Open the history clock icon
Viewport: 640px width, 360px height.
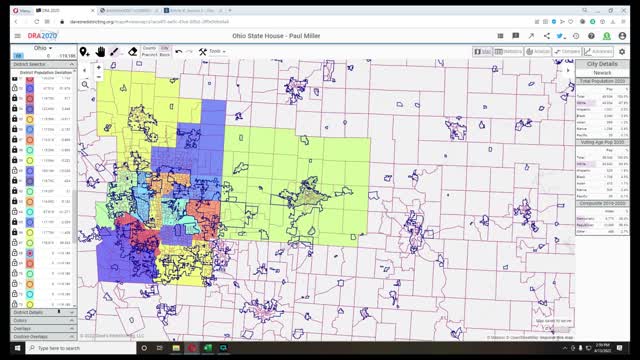576,36
